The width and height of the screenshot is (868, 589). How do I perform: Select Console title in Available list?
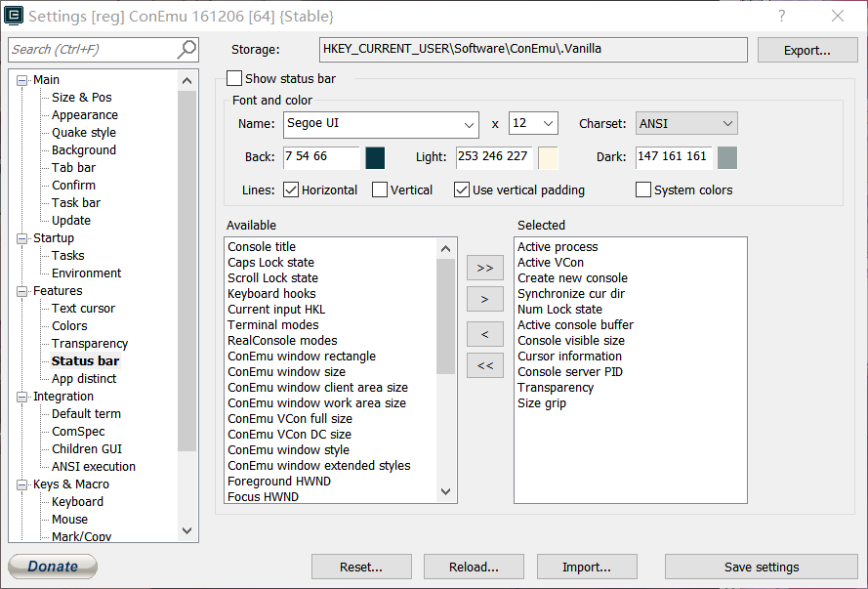[262, 247]
